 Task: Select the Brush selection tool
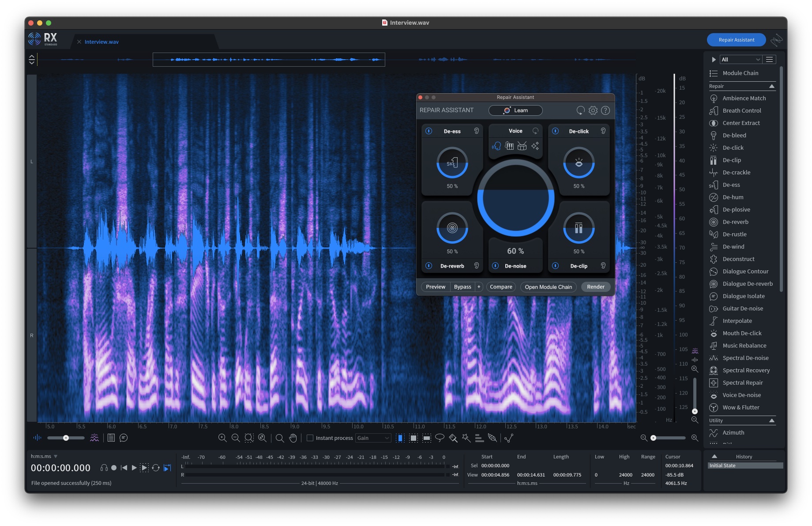point(453,438)
